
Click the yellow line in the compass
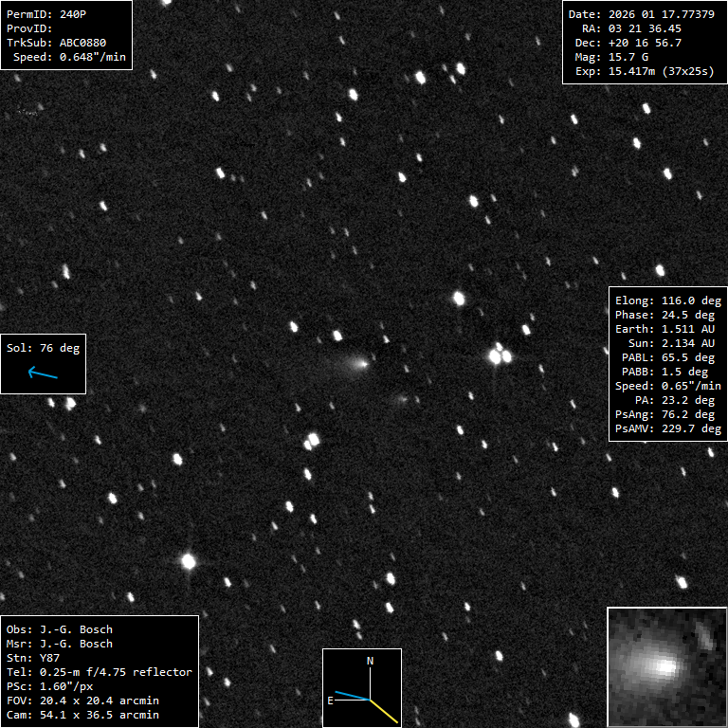click(x=384, y=710)
